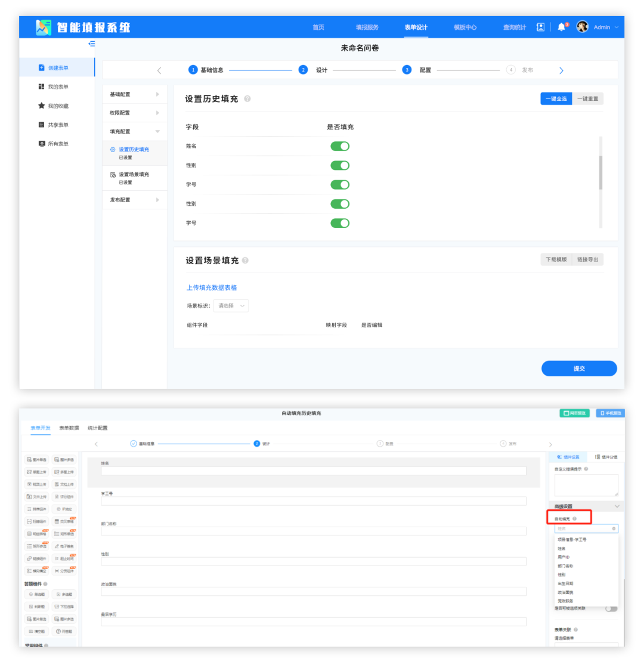Open 查询统计 in top navigation

click(515, 27)
